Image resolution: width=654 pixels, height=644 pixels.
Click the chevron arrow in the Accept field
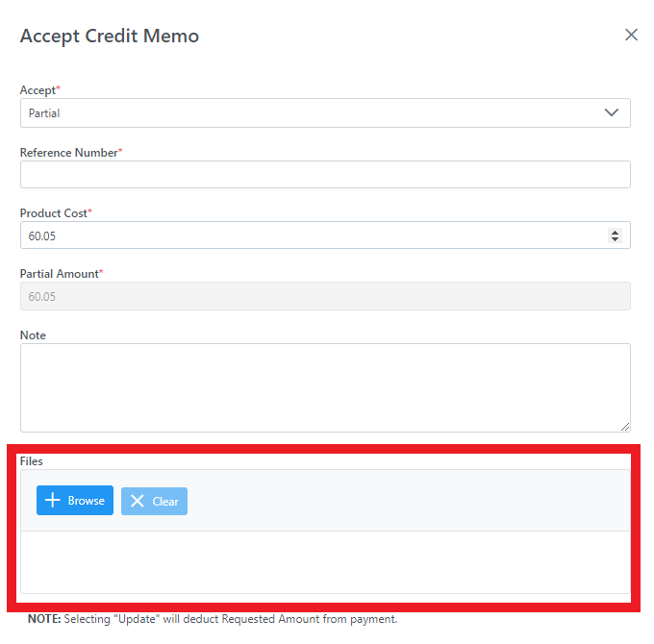pyautogui.click(x=612, y=112)
